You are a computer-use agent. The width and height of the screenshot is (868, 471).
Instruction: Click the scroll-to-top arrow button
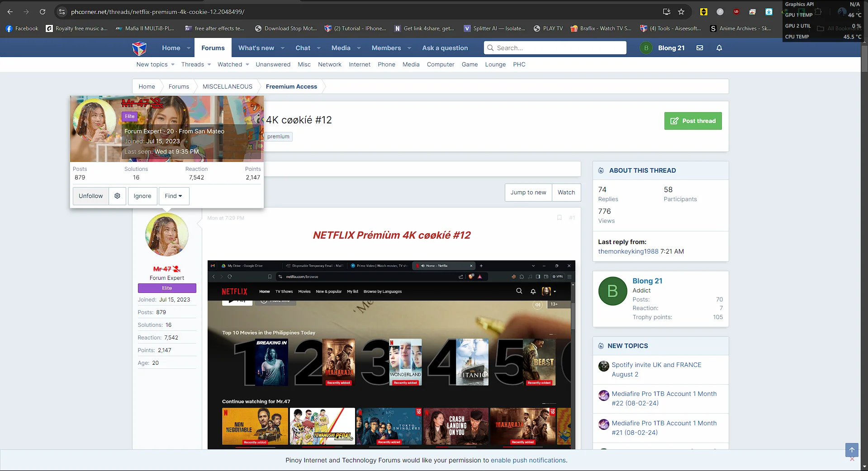pyautogui.click(x=852, y=450)
